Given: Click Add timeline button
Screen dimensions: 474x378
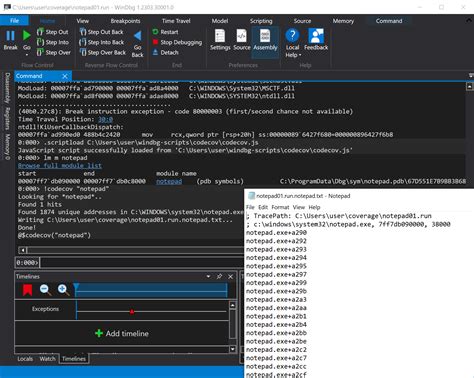Looking at the screenshot, I should [x=122, y=333].
